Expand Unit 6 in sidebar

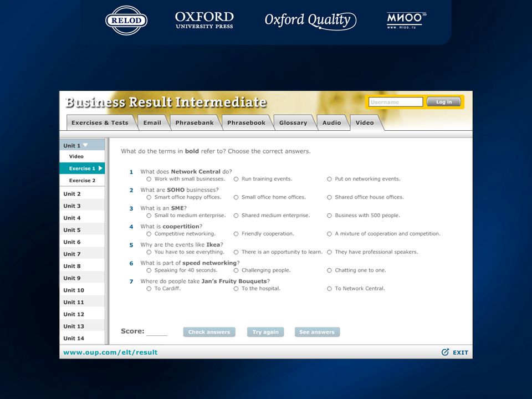click(82, 242)
